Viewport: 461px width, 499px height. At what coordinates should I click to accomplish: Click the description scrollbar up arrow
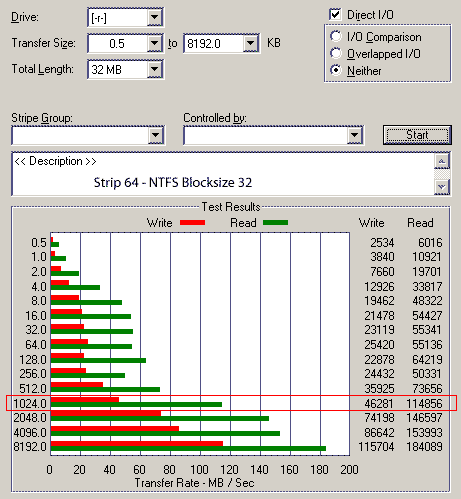(442, 162)
